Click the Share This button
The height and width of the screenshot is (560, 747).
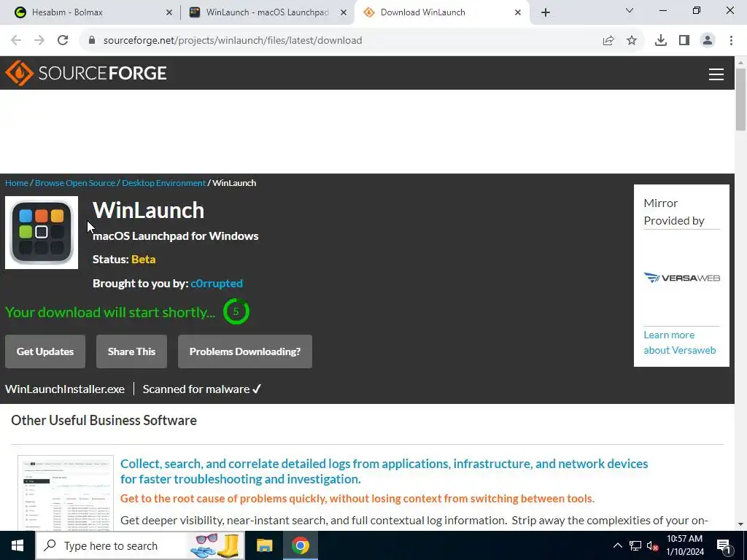coord(131,351)
